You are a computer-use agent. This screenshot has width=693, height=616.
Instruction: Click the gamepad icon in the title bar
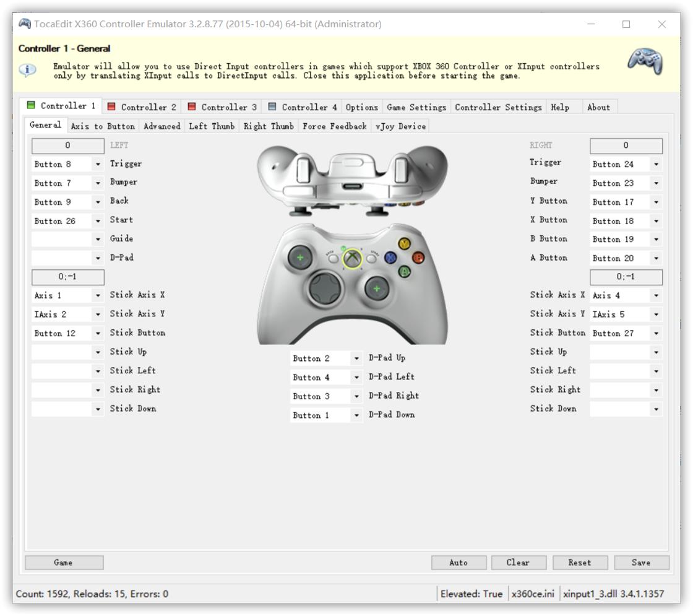tap(24, 24)
